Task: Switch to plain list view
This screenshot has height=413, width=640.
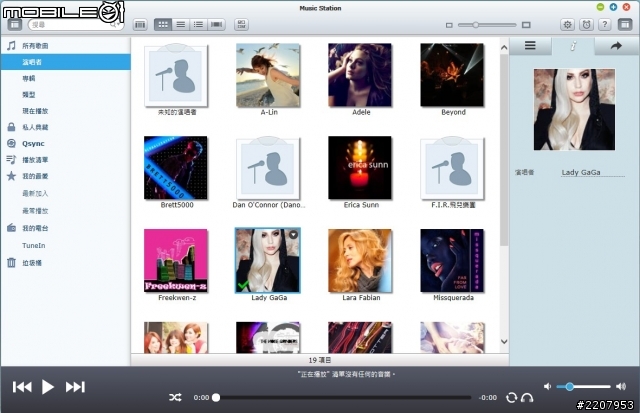Action: point(180,25)
